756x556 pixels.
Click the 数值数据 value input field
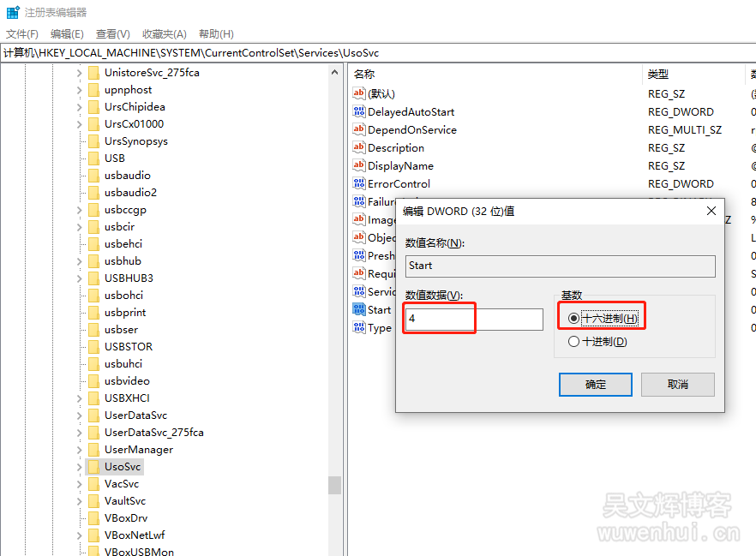coord(474,320)
